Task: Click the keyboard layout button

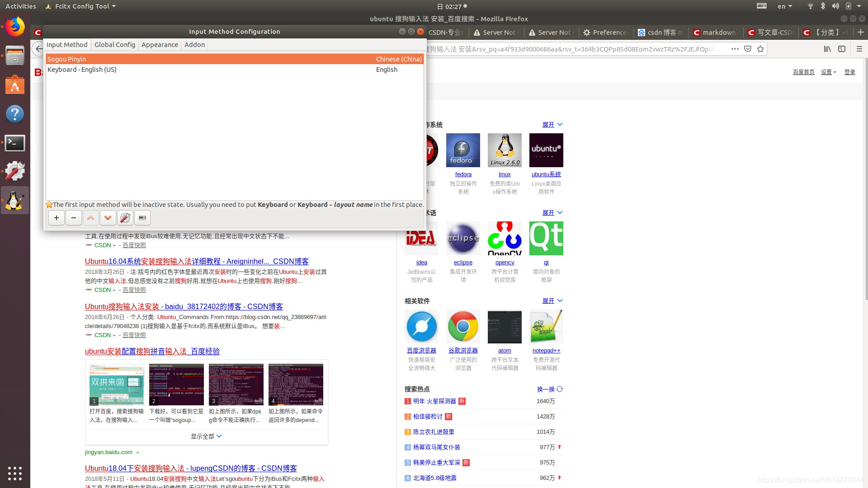Action: tap(142, 218)
